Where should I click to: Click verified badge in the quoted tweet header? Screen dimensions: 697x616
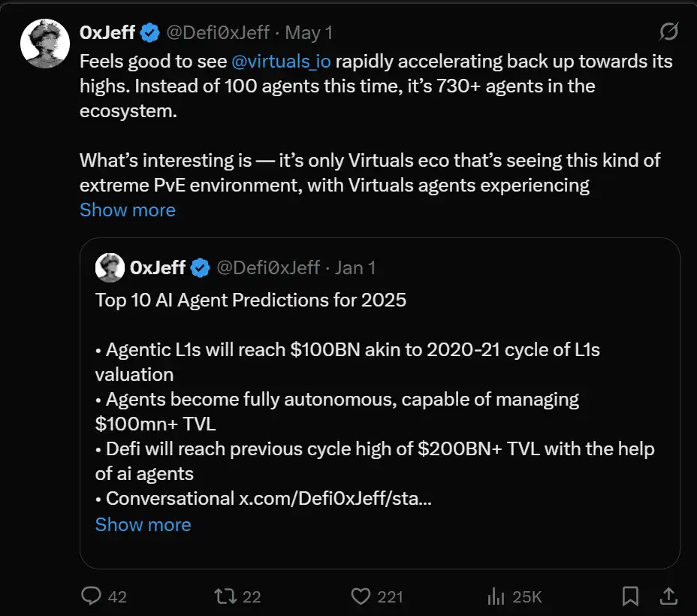200,267
